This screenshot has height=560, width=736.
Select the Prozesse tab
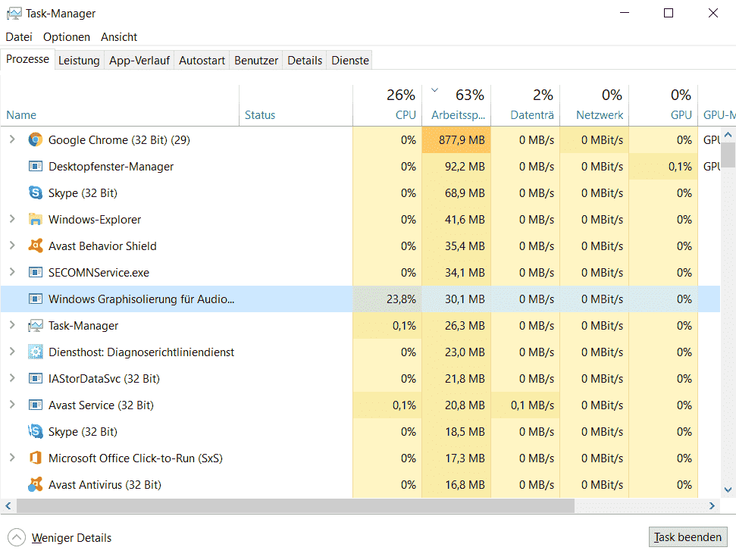pos(27,59)
